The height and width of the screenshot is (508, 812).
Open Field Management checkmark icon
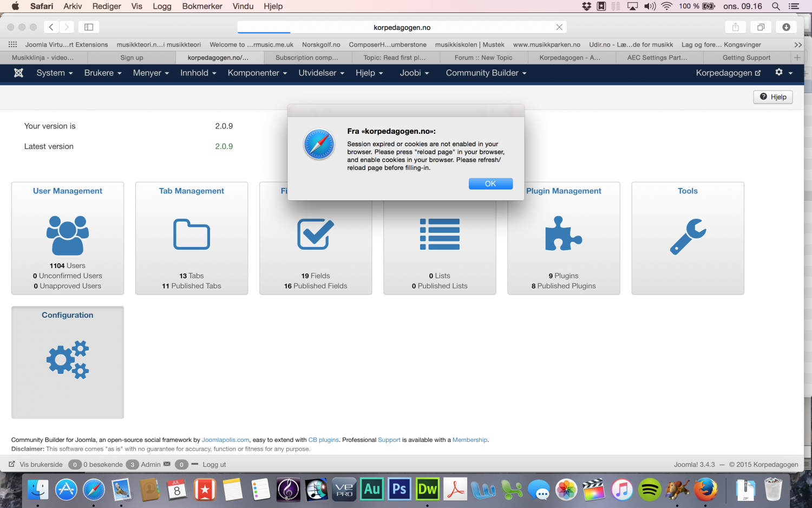pos(316,234)
